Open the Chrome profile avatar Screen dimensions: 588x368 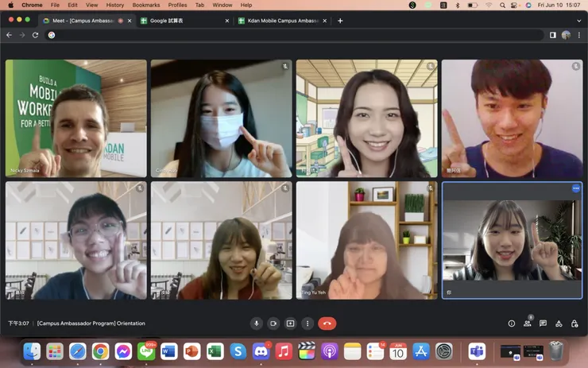[566, 35]
